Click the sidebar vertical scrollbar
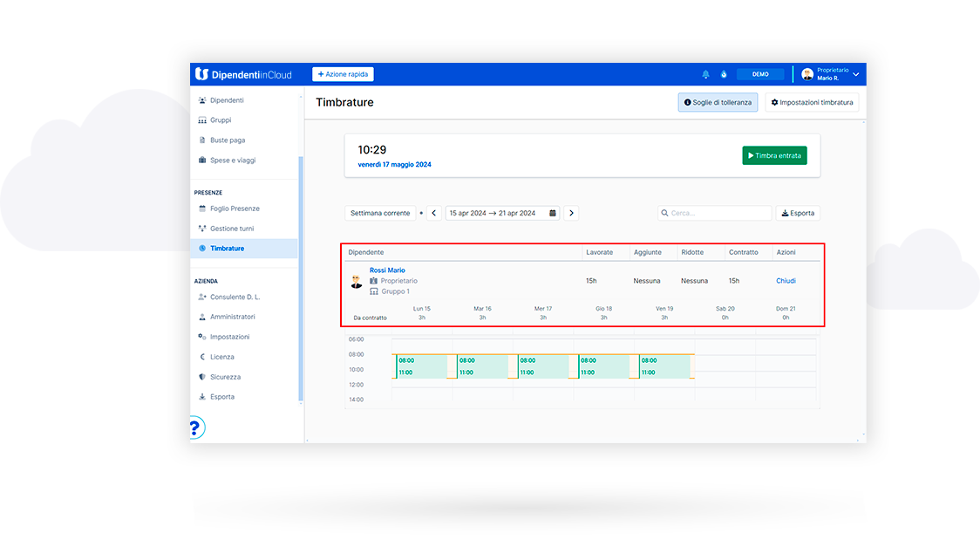Image resolution: width=980 pixels, height=540 pixels. [x=301, y=278]
